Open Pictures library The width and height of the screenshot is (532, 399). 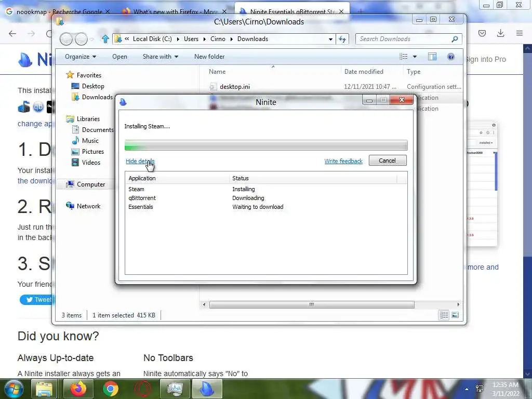[93, 151]
